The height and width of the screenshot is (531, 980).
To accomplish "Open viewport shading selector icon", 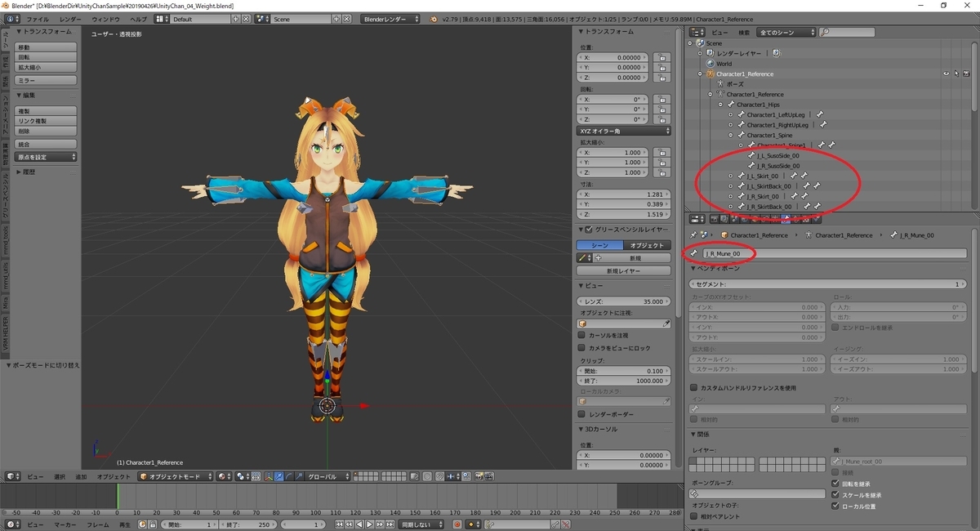I will point(223,476).
